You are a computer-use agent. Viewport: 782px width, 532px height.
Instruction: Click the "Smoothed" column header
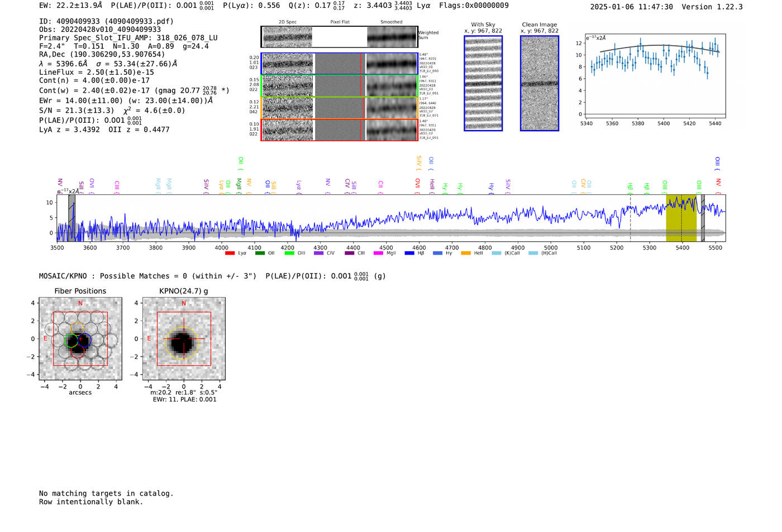(x=391, y=22)
